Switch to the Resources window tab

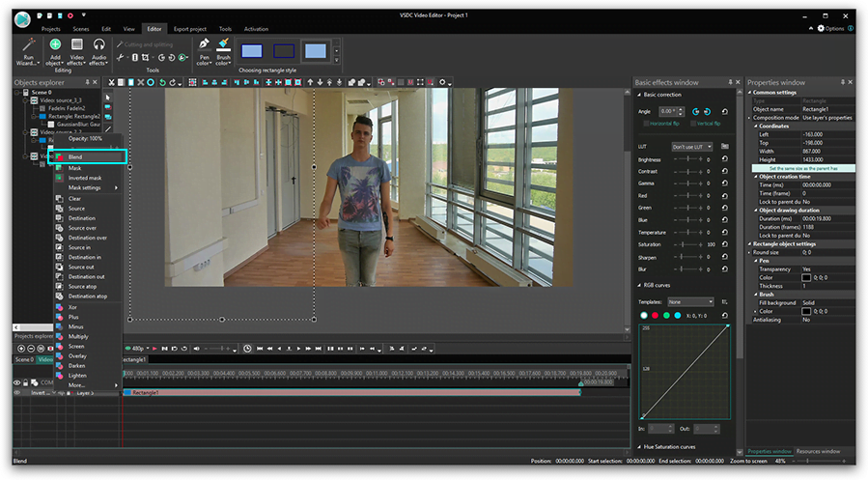pyautogui.click(x=818, y=451)
